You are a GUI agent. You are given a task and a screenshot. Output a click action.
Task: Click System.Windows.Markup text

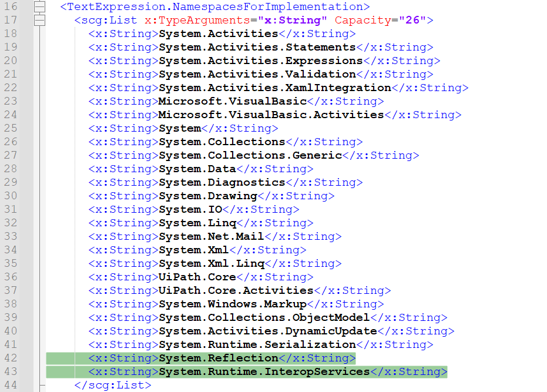click(232, 304)
